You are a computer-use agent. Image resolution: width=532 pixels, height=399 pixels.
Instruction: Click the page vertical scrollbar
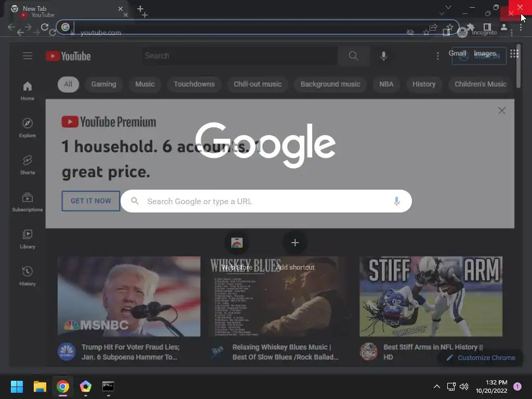(518, 66)
